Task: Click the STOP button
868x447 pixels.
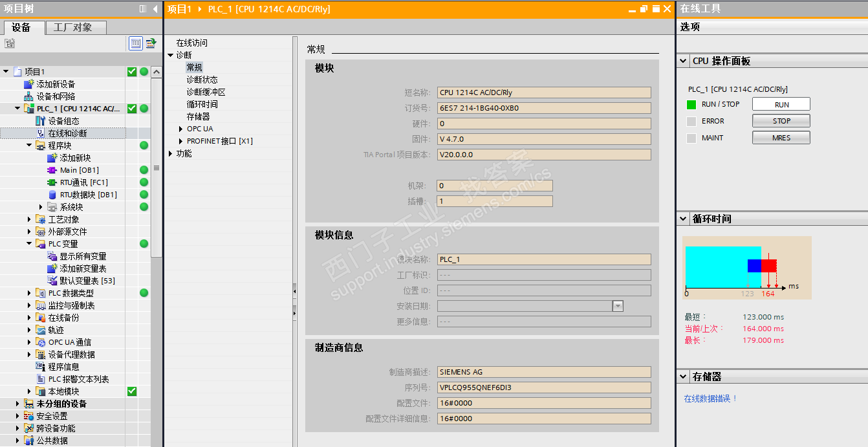Action: [781, 121]
